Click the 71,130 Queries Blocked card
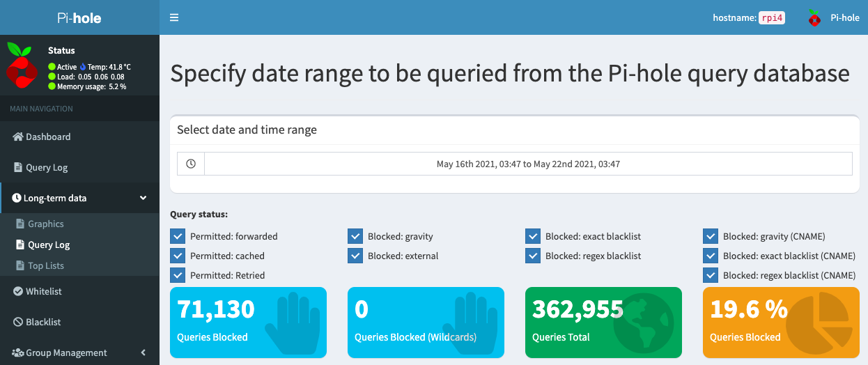 point(248,323)
